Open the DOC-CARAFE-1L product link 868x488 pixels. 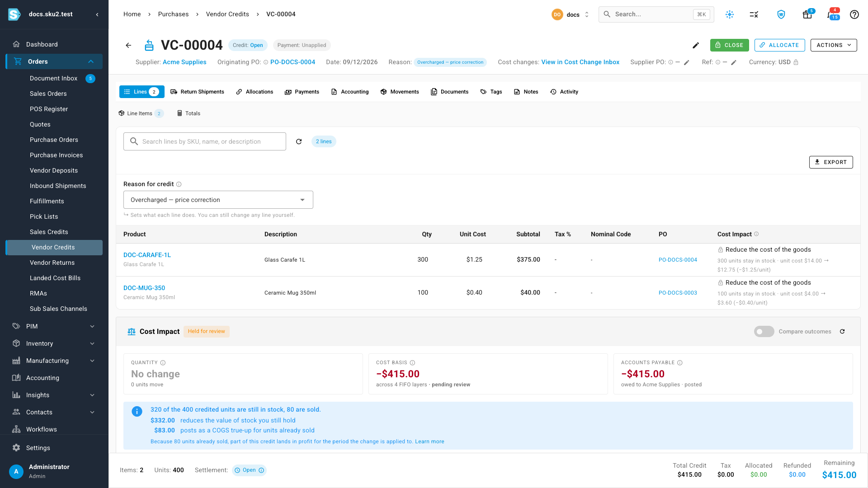pos(147,255)
